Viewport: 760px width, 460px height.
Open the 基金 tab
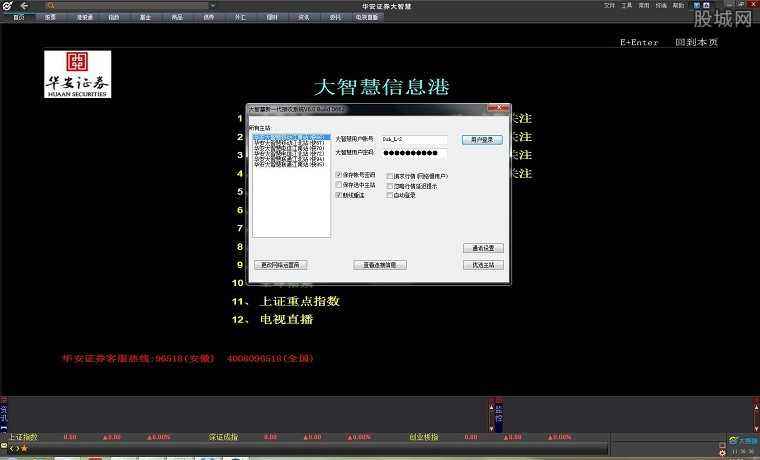pos(145,17)
